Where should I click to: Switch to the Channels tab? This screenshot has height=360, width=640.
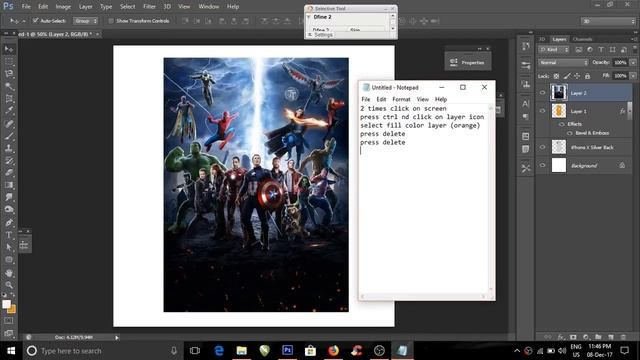tap(582, 39)
